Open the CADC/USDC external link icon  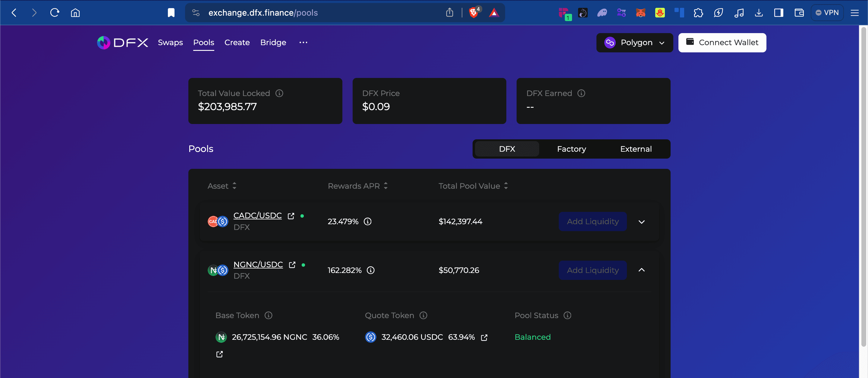291,216
